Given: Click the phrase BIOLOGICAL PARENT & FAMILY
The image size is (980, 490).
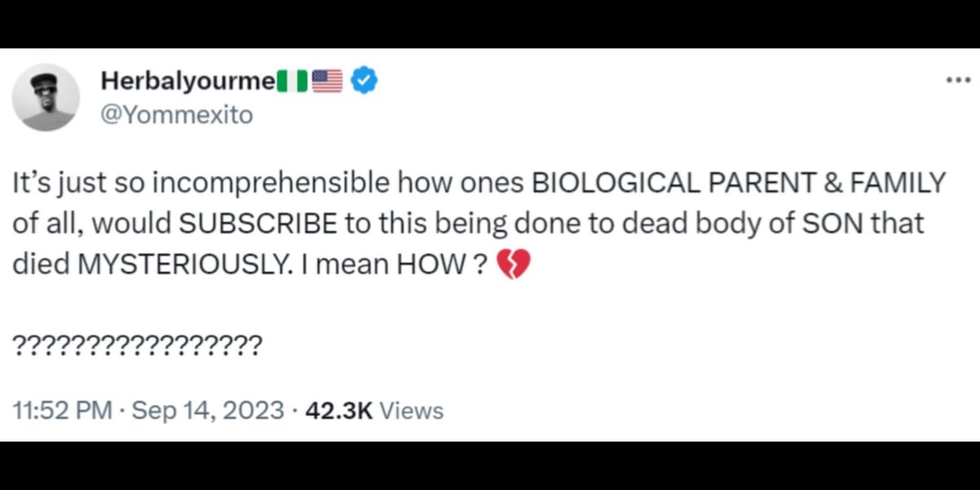Looking at the screenshot, I should (737, 183).
